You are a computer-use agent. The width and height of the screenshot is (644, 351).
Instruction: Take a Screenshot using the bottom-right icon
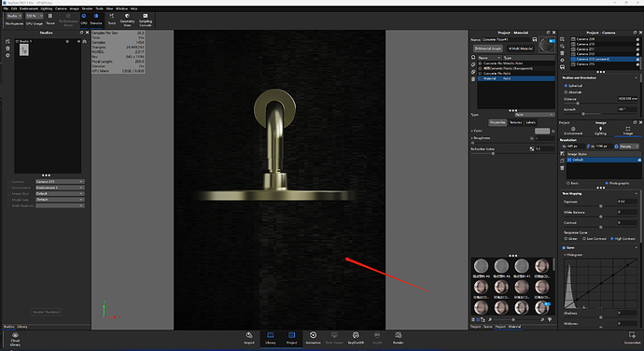pos(632,338)
